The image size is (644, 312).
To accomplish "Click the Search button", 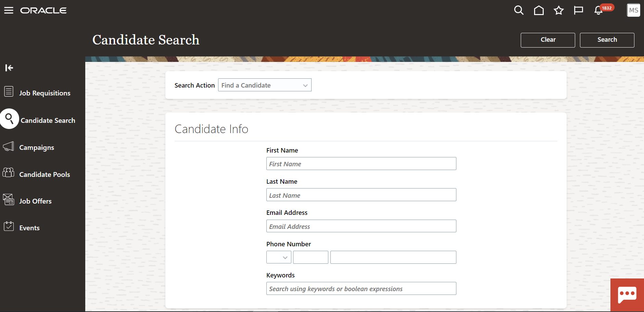I will [x=607, y=40].
